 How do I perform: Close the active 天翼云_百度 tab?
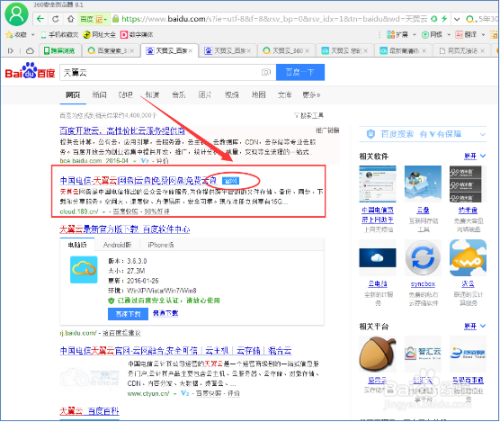[190, 51]
